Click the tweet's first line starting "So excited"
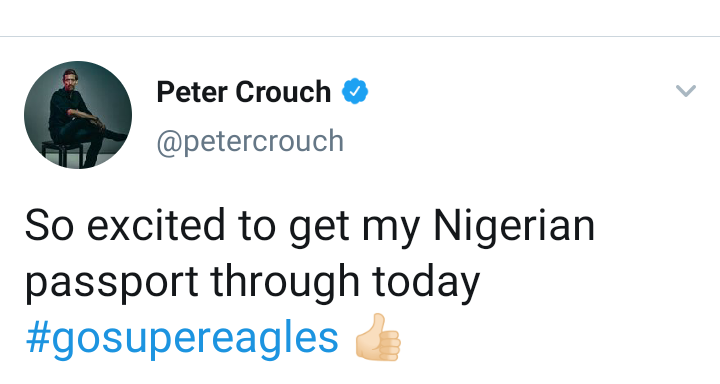This screenshot has height=384, width=720. [310, 226]
